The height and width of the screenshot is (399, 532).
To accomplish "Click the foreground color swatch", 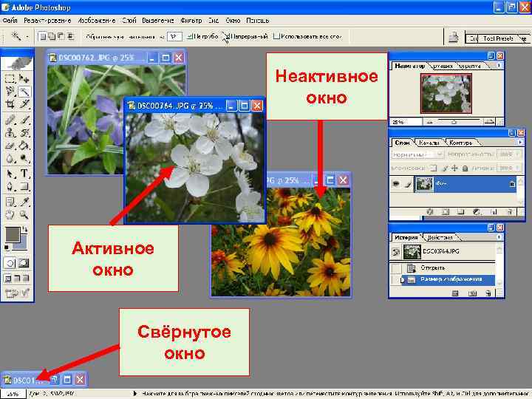I will tap(13, 234).
